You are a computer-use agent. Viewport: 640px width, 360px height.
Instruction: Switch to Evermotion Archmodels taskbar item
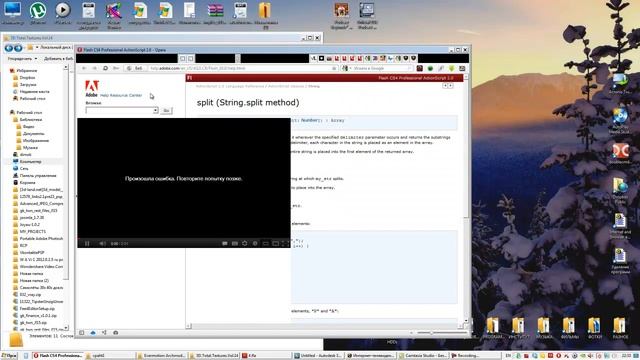[x=160, y=356]
